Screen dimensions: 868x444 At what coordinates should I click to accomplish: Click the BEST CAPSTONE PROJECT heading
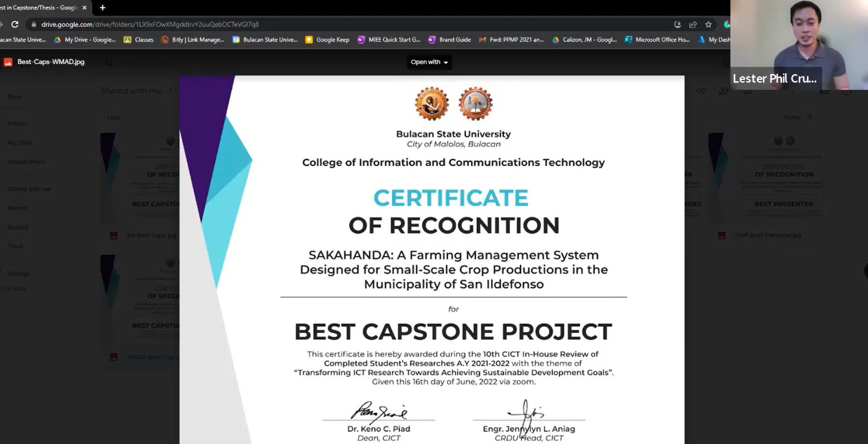[x=453, y=332]
